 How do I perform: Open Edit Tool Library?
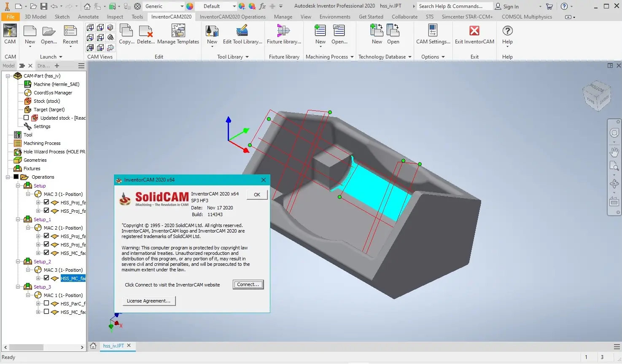click(242, 34)
